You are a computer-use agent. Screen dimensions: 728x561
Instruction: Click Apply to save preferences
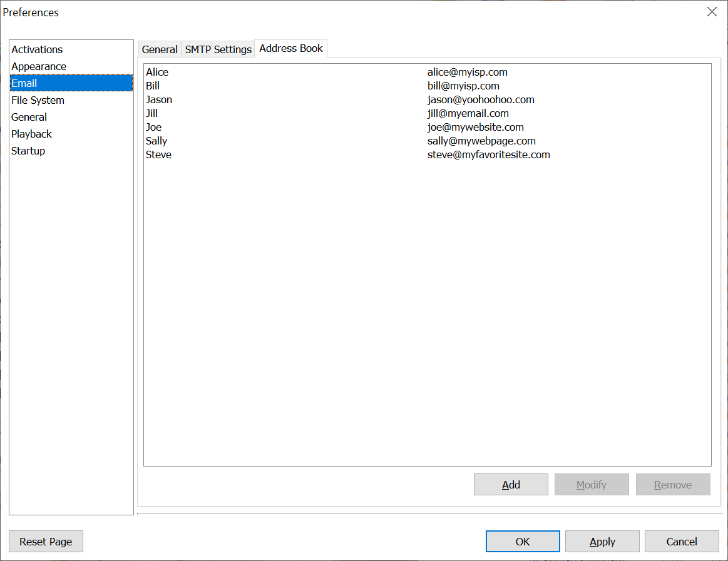[602, 542]
